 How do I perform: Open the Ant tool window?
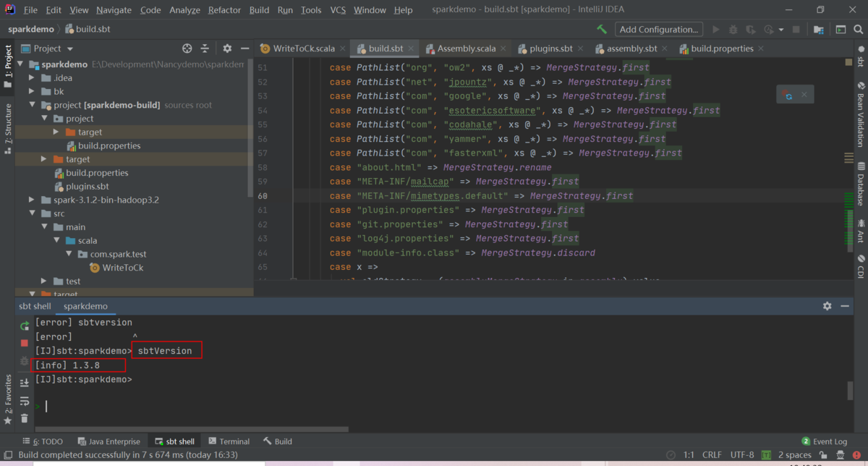(861, 231)
